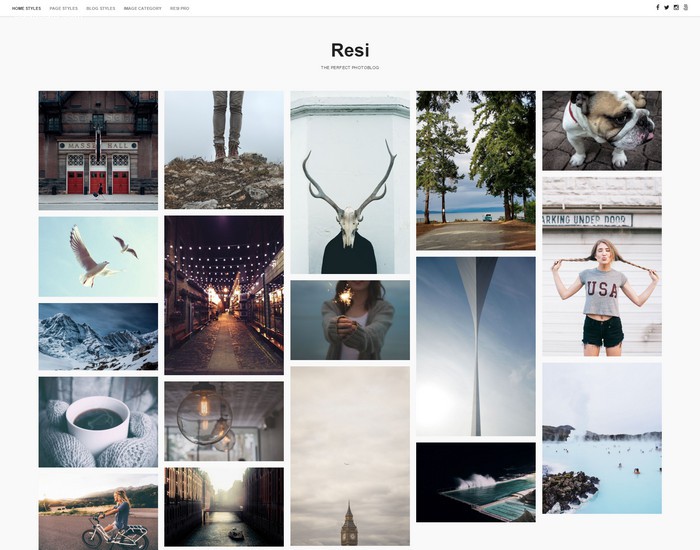Open the woman holding sparkler photo
The height and width of the screenshot is (550, 700).
pyautogui.click(x=350, y=320)
